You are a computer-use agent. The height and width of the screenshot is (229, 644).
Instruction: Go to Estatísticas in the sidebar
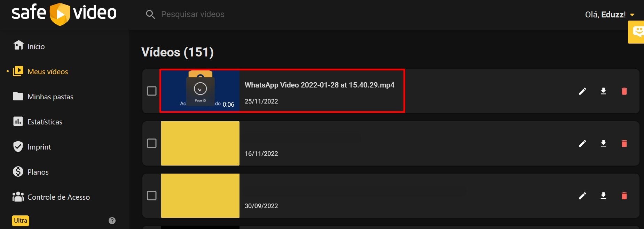(x=45, y=122)
